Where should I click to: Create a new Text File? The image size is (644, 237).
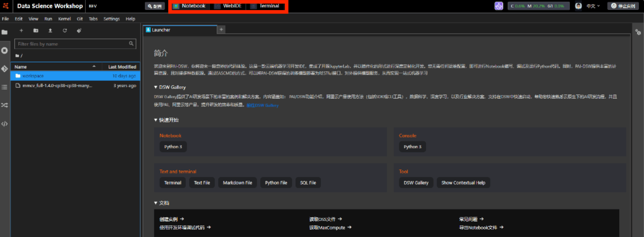tap(202, 183)
